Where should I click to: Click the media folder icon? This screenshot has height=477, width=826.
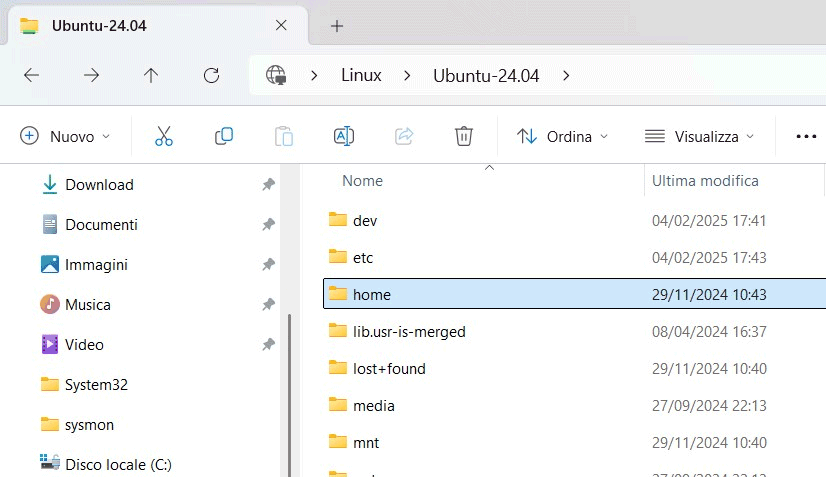pos(338,404)
